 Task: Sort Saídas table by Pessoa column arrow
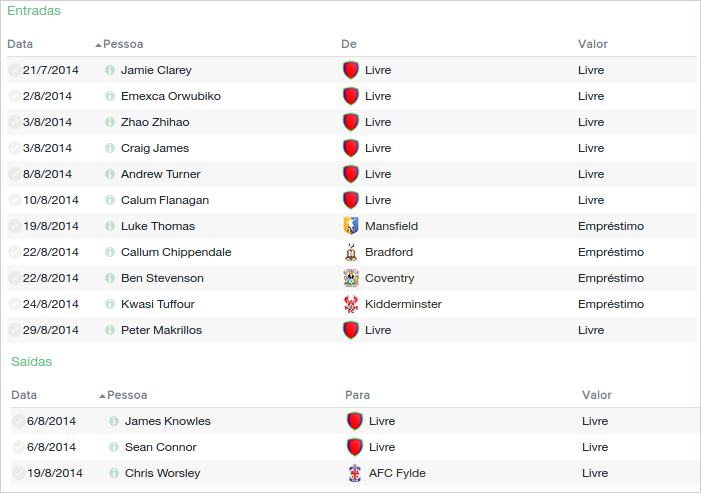[x=103, y=396]
